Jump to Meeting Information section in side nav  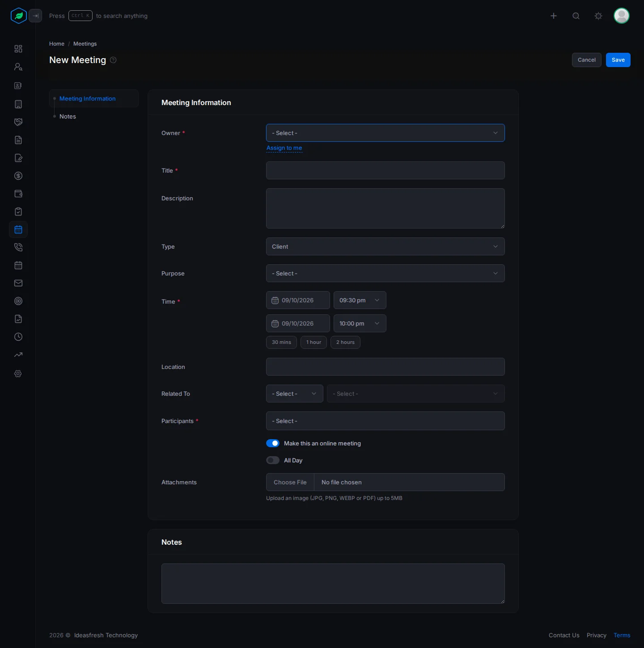(88, 98)
